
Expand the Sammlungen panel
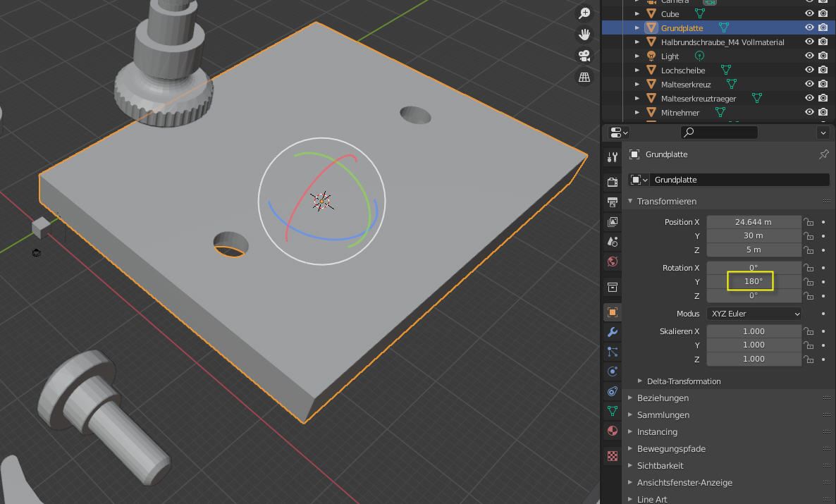click(630, 415)
